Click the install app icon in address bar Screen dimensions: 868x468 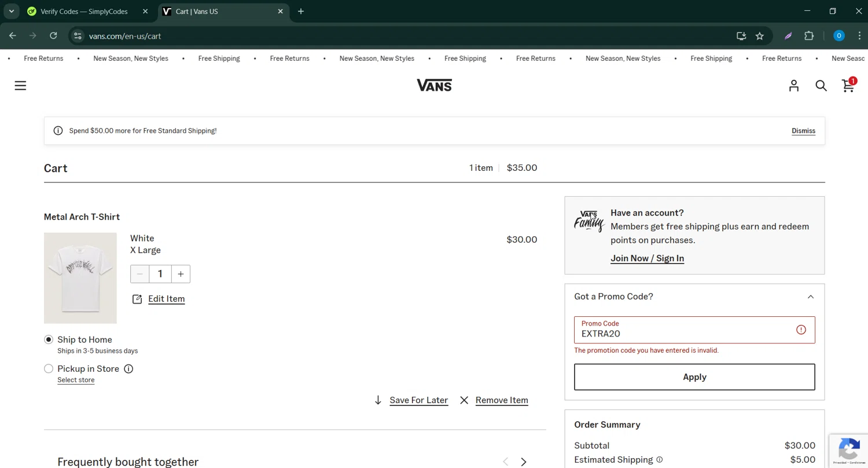tap(741, 36)
